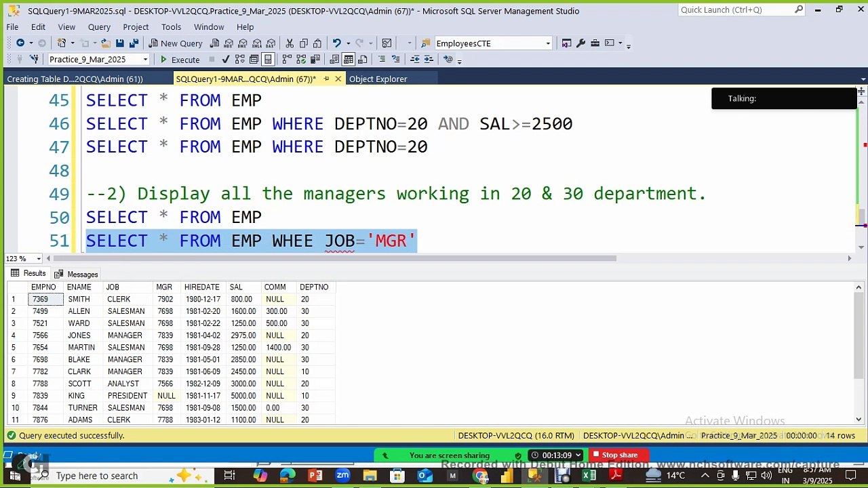Click the Results tab

(28, 273)
